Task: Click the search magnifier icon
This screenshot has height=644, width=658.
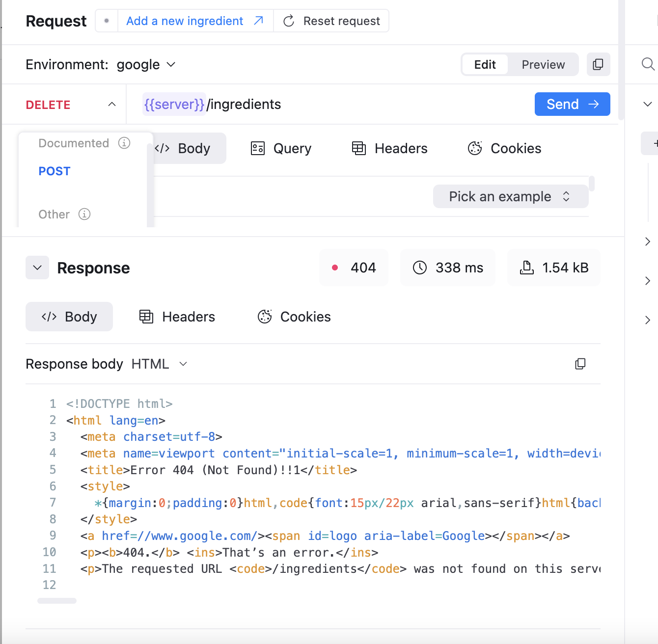Action: (x=648, y=64)
